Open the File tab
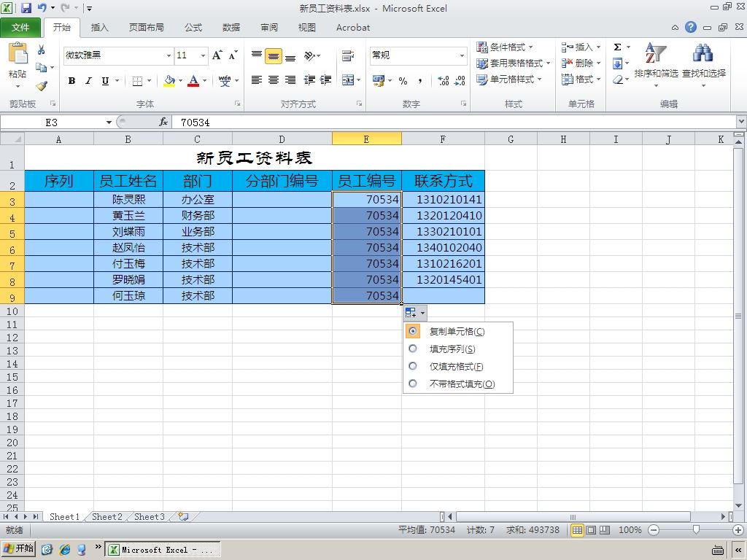Image resolution: width=747 pixels, height=560 pixels. 20,28
